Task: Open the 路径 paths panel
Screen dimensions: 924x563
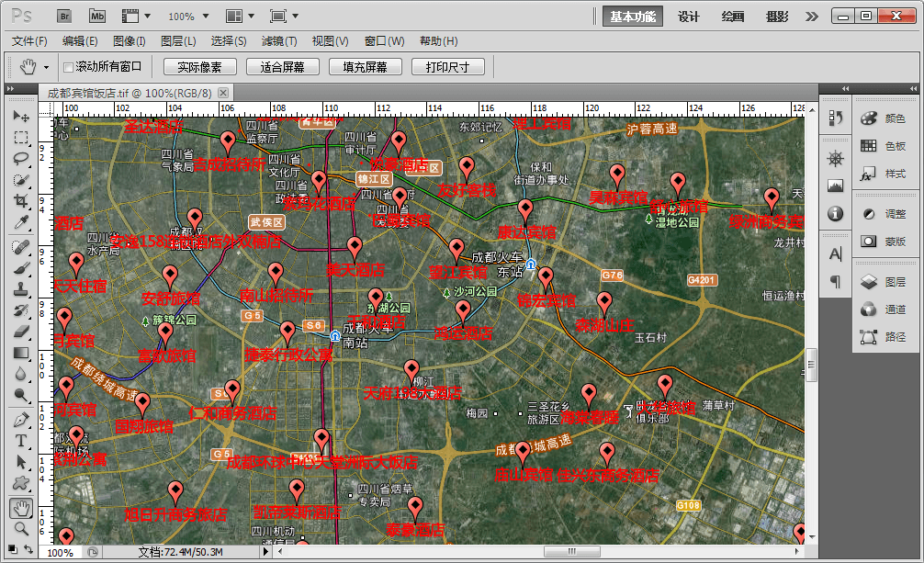Action: [x=884, y=337]
